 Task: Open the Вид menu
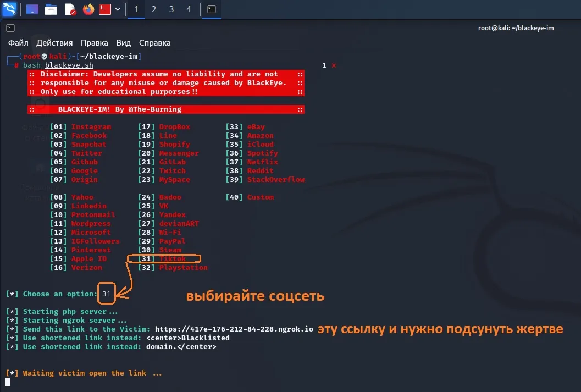coord(123,43)
